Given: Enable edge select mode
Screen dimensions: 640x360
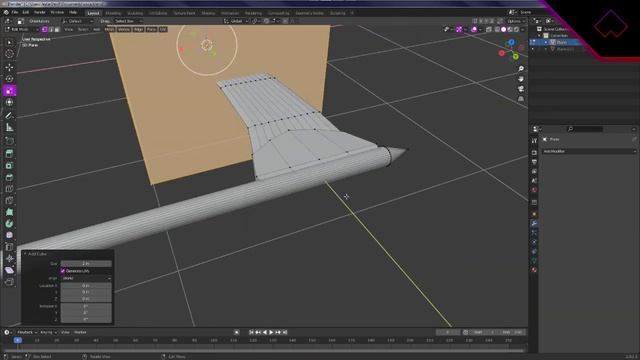Looking at the screenshot, I should point(51,29).
